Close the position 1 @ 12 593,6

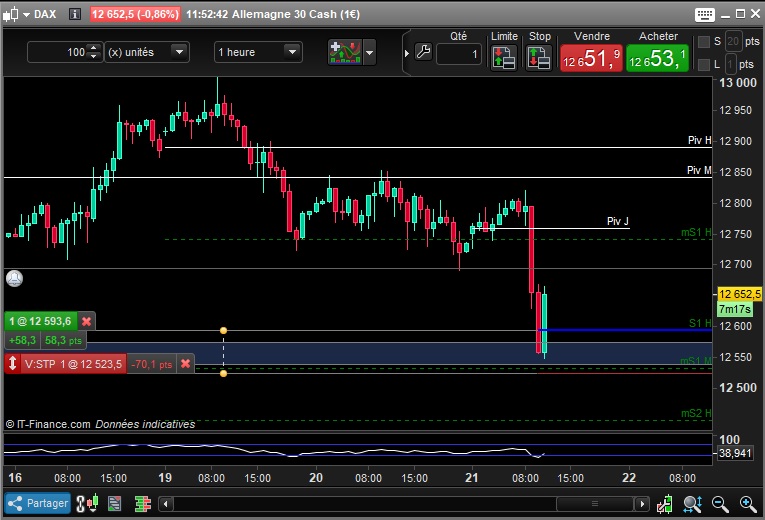(86, 321)
